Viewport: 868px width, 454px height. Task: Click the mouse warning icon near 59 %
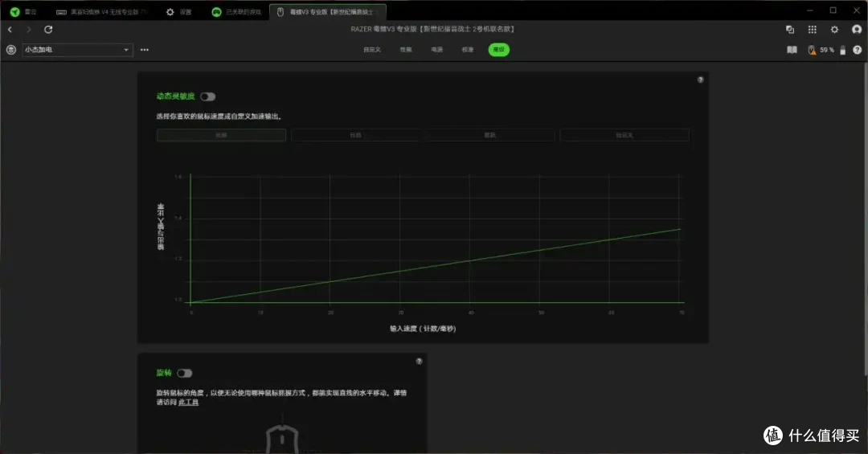point(812,50)
